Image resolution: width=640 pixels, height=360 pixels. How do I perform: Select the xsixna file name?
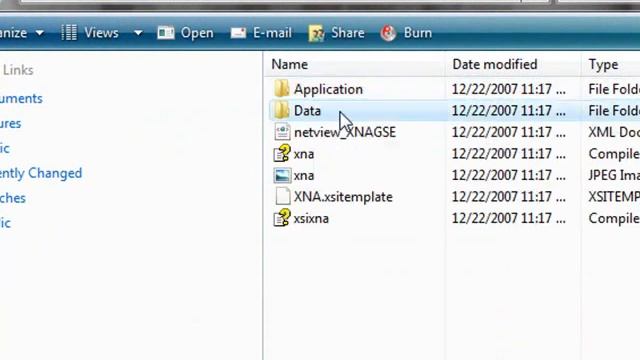point(311,219)
